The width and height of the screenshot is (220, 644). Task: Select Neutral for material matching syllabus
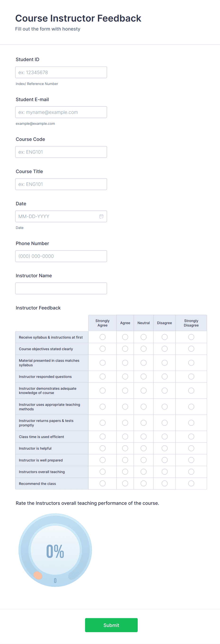pyautogui.click(x=144, y=363)
